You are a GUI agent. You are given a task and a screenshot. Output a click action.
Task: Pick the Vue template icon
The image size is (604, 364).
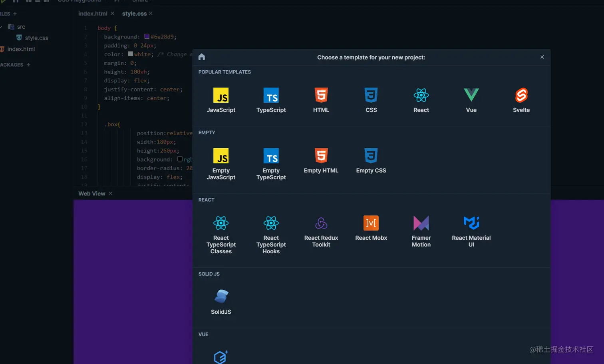(x=471, y=95)
